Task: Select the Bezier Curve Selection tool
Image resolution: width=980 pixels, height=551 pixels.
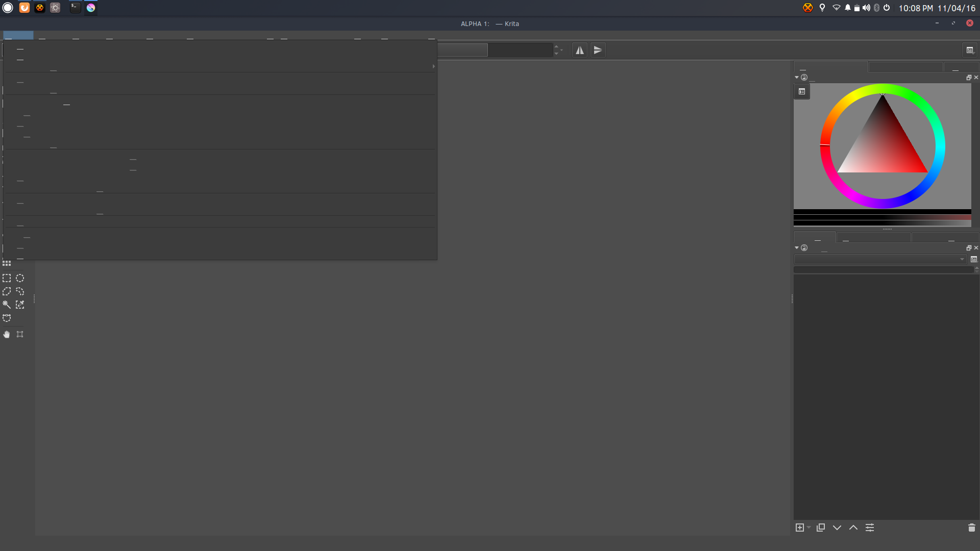Action: [7, 318]
